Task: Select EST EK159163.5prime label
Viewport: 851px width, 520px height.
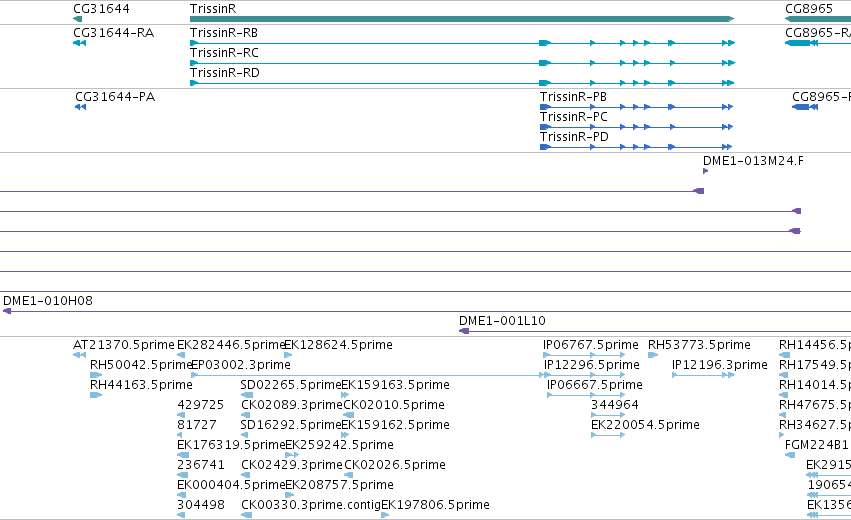Action: [395, 385]
